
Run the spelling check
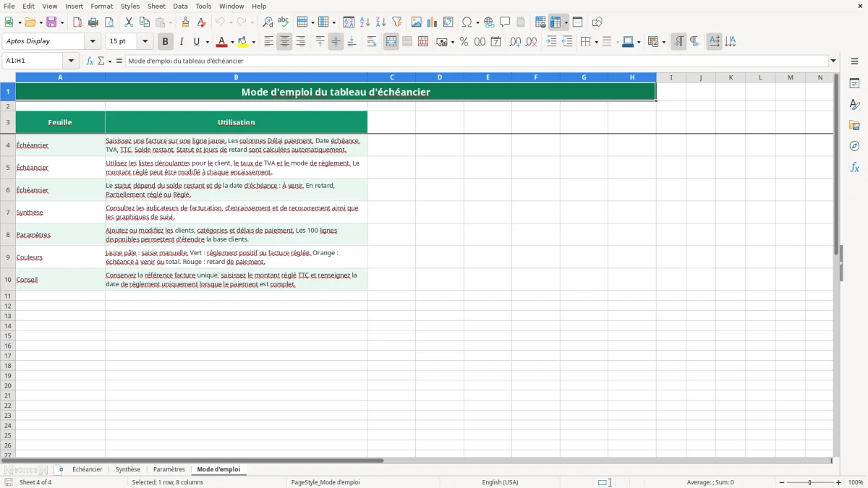click(x=284, y=22)
